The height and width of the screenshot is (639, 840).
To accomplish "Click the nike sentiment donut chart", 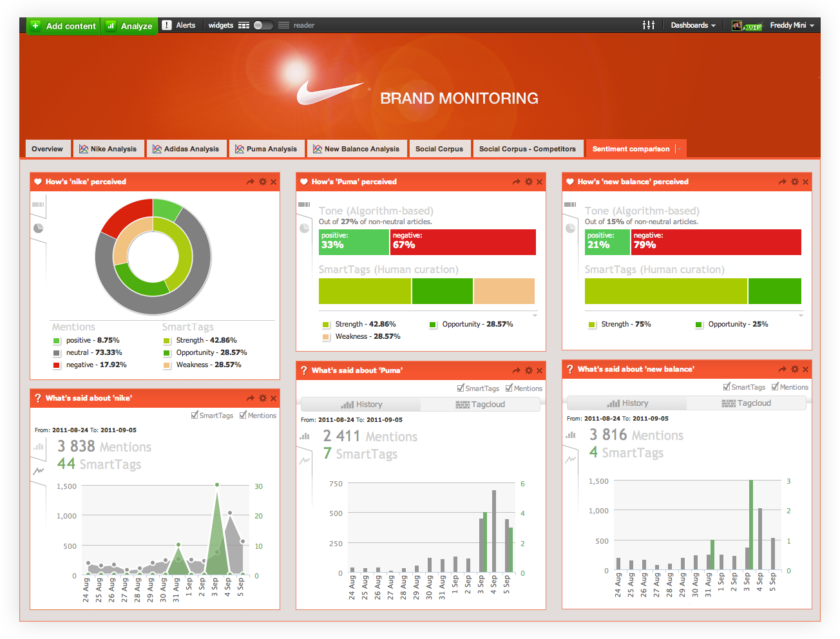I will coord(153,256).
